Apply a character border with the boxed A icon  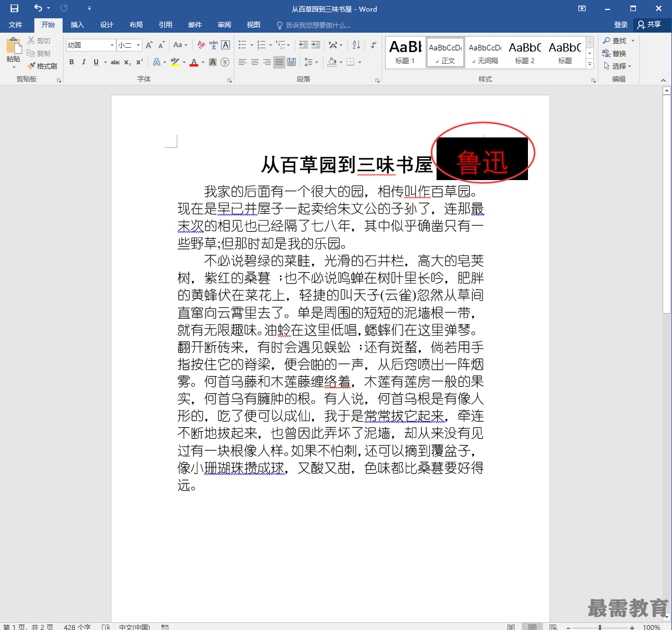coord(225,45)
